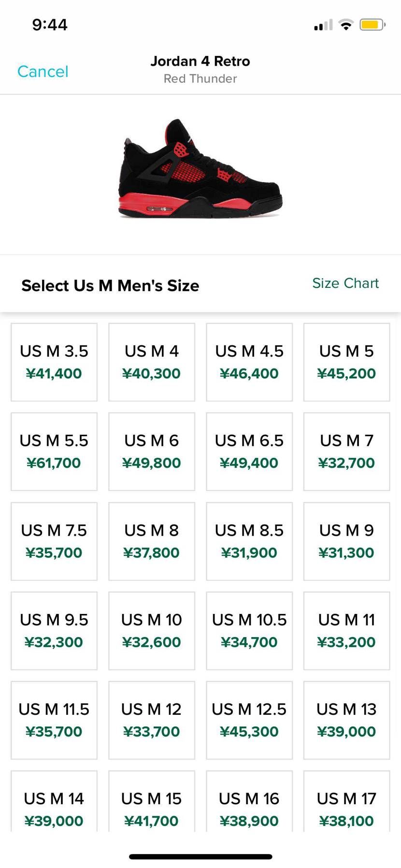This screenshot has height=868, width=401.
Task: Tap the Cancel link
Action: (43, 71)
